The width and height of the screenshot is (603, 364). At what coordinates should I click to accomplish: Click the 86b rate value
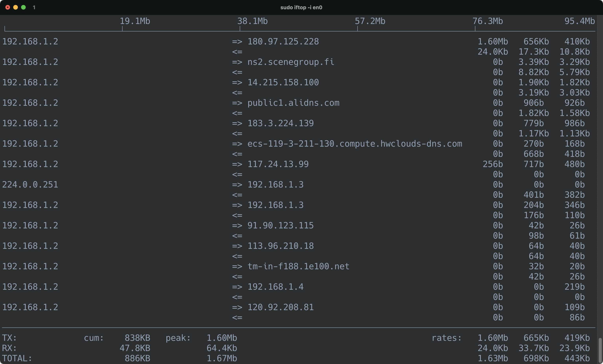[x=577, y=318]
